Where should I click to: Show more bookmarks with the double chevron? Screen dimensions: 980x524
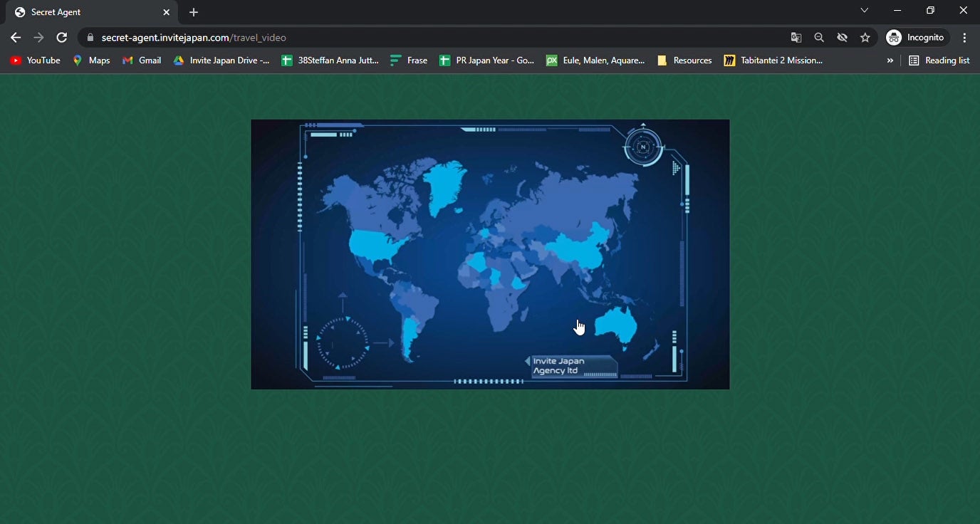click(890, 61)
